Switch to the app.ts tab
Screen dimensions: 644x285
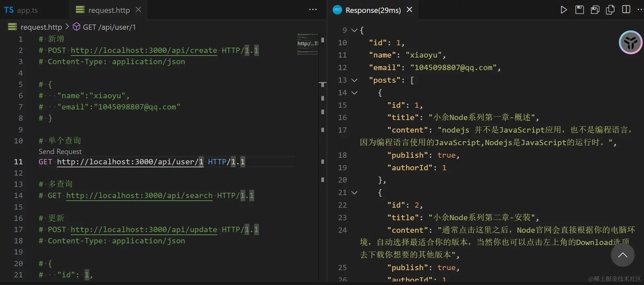pos(27,10)
